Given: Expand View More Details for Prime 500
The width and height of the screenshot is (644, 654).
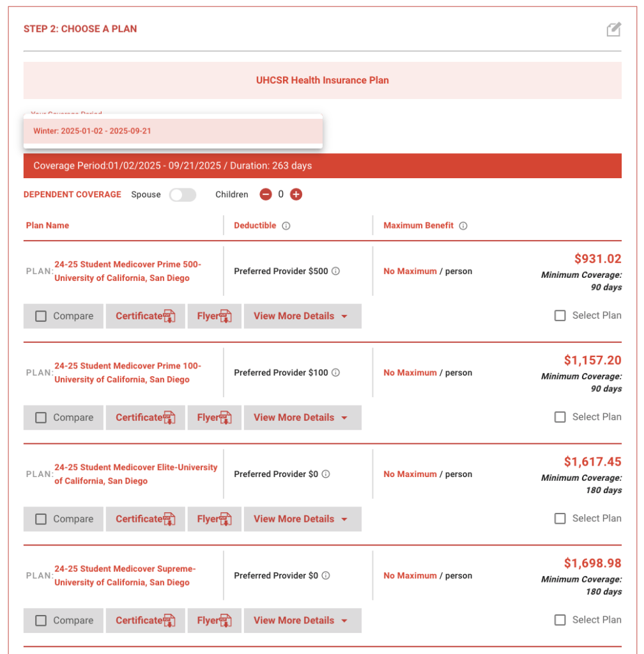Looking at the screenshot, I should (x=302, y=316).
